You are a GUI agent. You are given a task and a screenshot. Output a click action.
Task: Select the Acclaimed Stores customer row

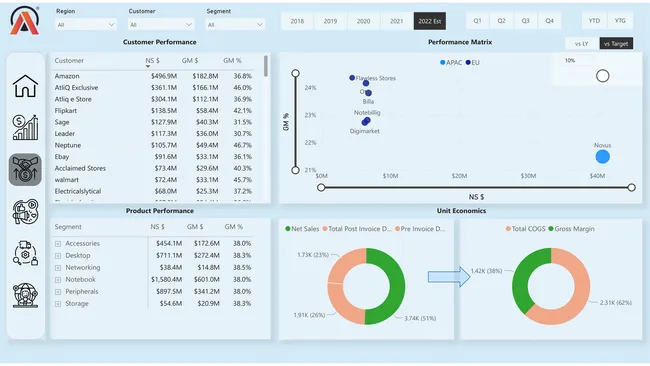tap(153, 168)
